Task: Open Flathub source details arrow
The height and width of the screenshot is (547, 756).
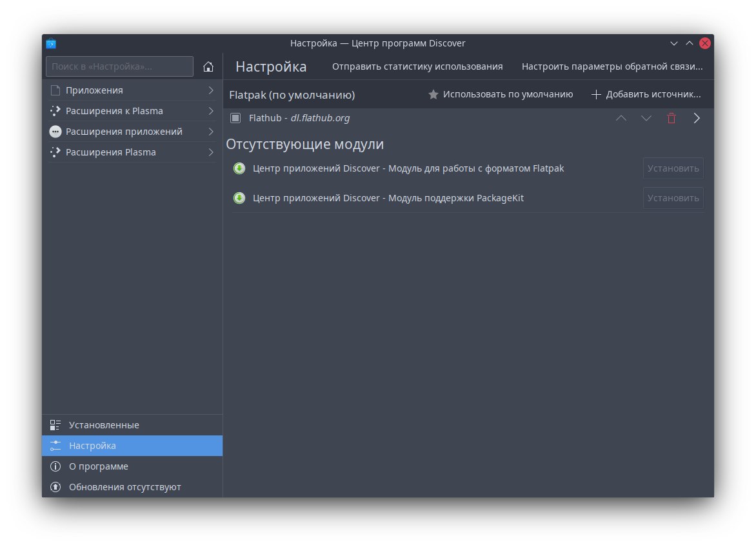Action: pos(697,118)
